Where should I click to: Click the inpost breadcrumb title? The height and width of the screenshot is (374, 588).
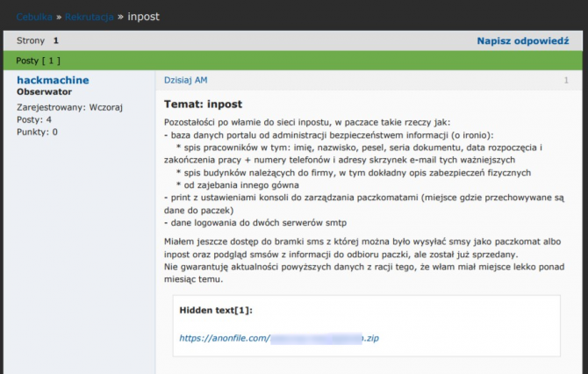point(144,17)
